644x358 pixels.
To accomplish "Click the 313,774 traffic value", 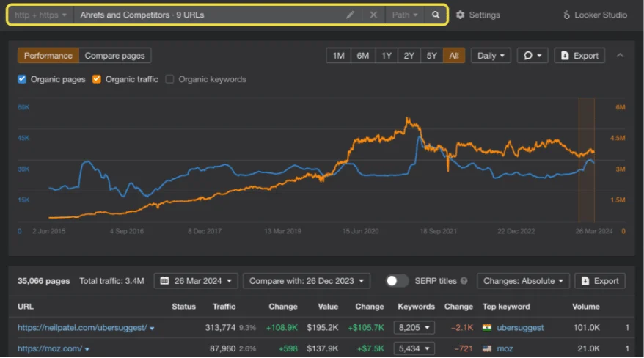I will pos(220,328).
